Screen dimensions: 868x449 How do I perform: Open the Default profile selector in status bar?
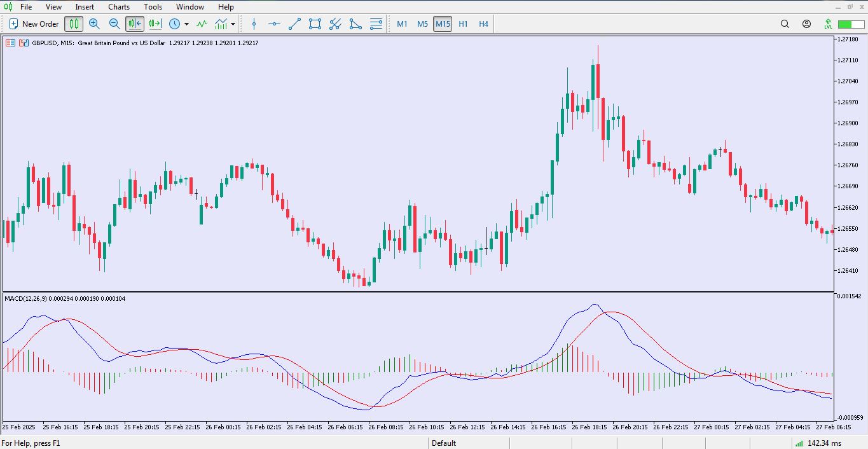coord(444,443)
